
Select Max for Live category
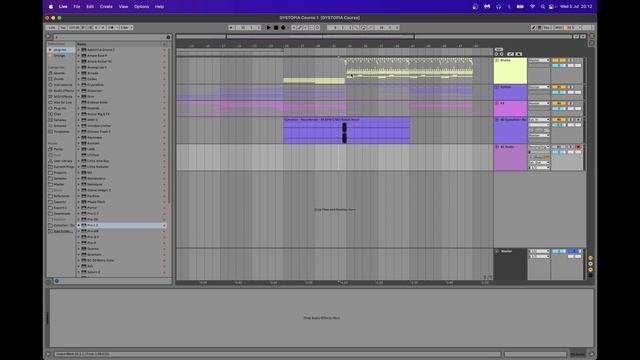tap(60, 102)
